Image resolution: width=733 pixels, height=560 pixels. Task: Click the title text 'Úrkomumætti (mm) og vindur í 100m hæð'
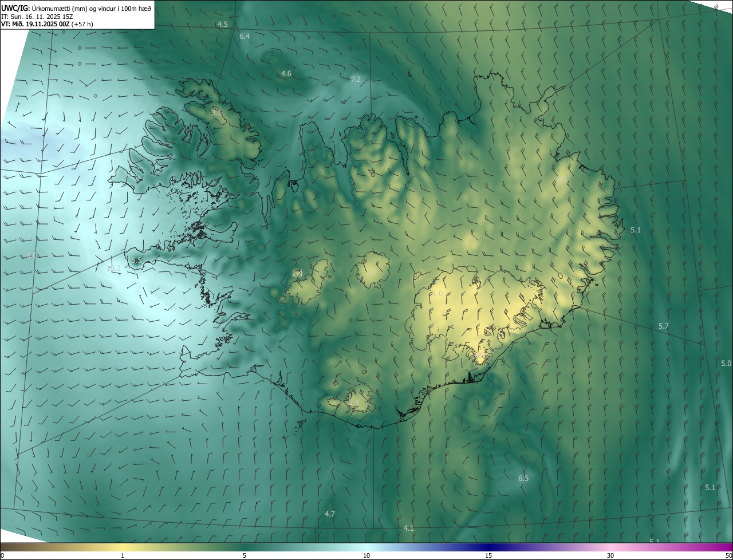92,8
